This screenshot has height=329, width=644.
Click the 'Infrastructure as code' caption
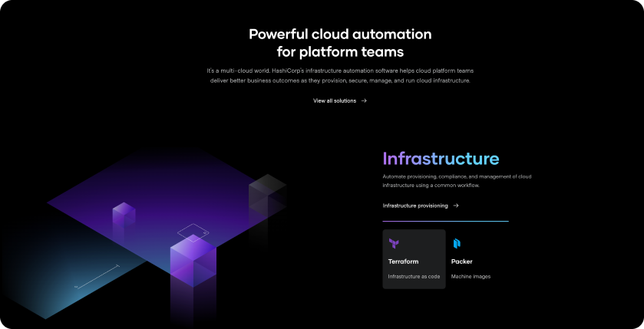coord(414,277)
